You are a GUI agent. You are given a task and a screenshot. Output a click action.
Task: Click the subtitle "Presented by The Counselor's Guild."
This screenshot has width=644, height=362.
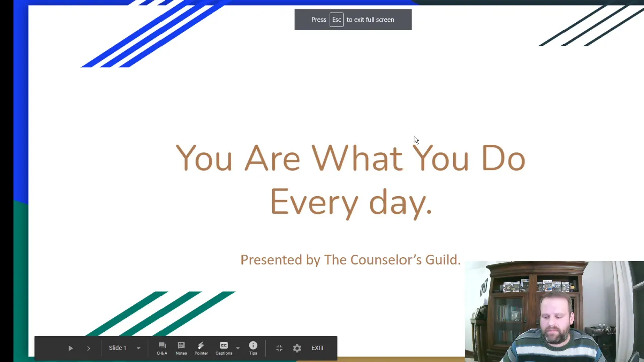pyautogui.click(x=351, y=260)
